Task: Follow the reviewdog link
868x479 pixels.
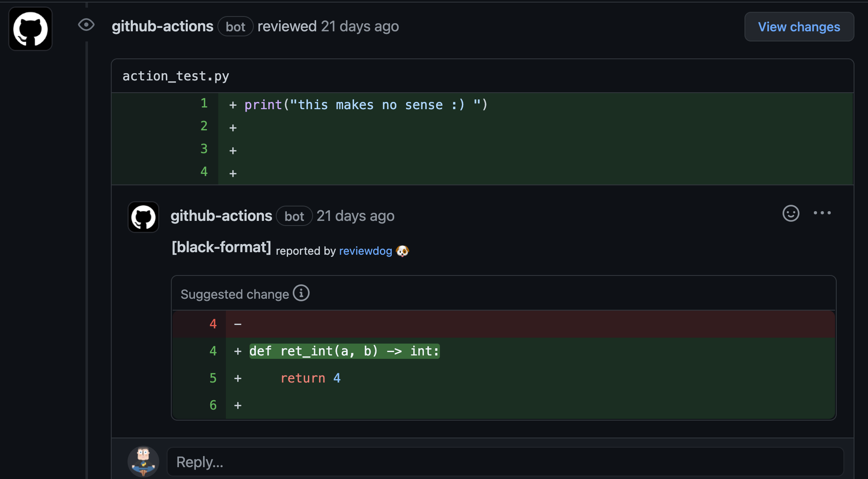Action: tap(365, 251)
